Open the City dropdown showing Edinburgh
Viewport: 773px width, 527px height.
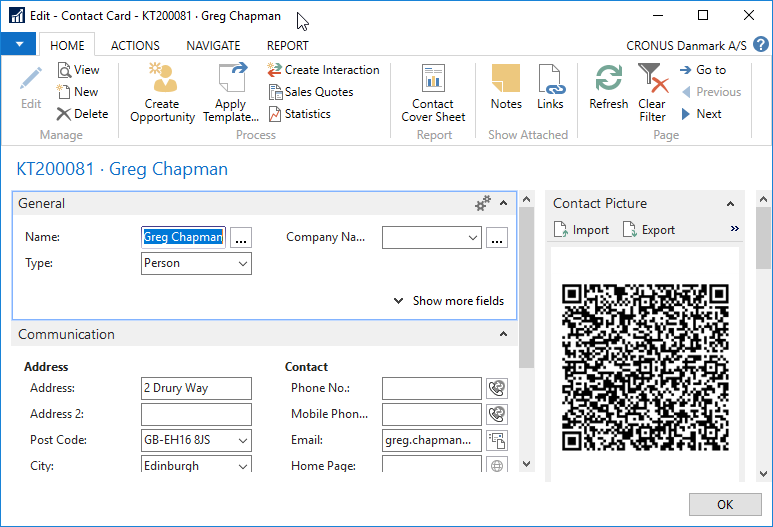[243, 465]
